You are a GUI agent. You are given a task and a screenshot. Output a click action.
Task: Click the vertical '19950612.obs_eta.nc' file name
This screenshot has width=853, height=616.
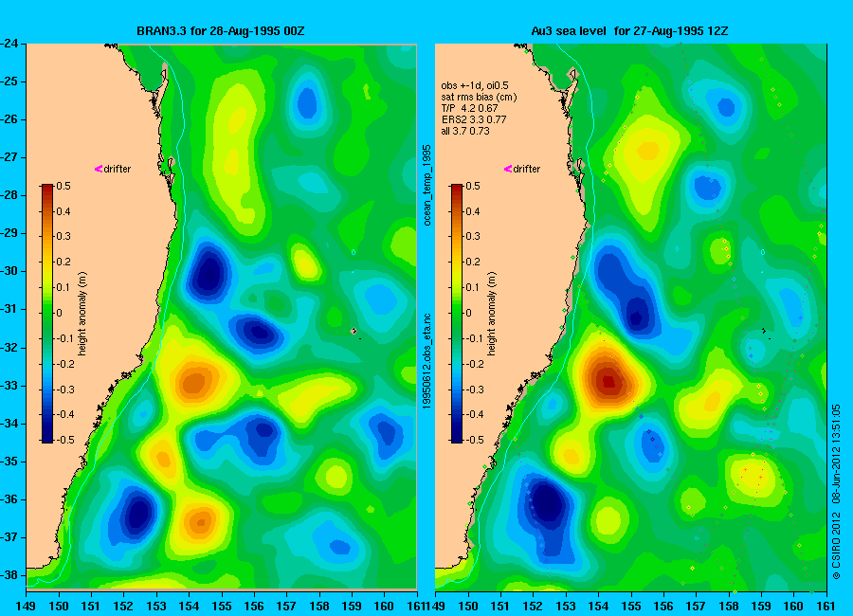pyautogui.click(x=427, y=361)
